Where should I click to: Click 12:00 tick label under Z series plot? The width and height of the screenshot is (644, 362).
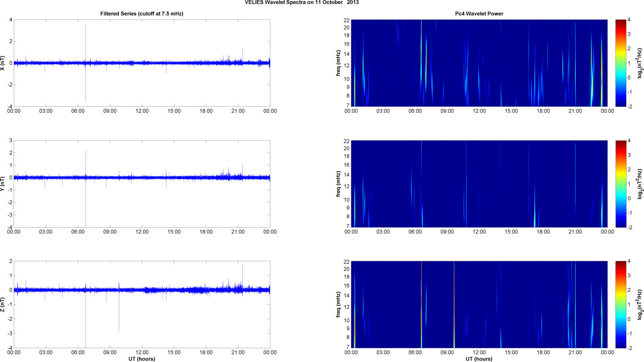point(142,352)
